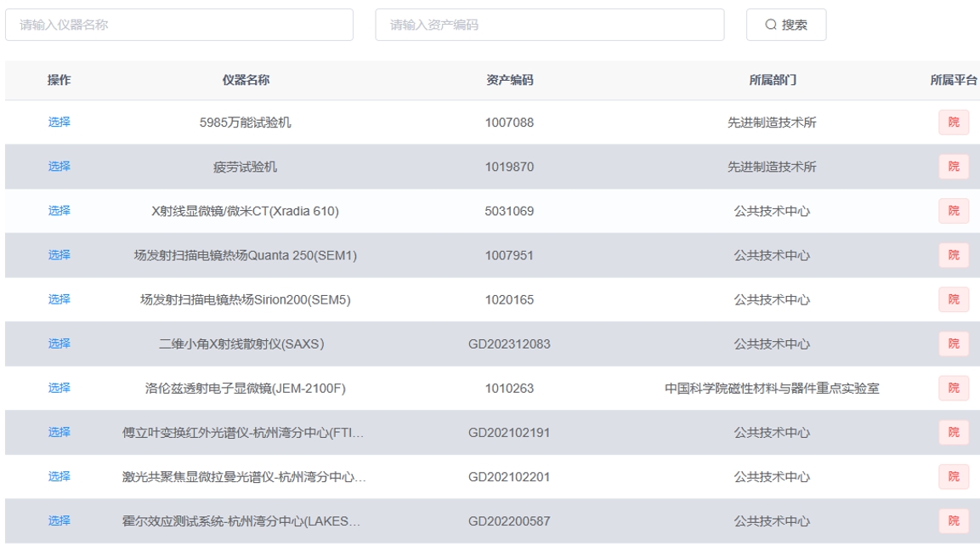Click asset code 1010263
The height and width of the screenshot is (557, 980).
pyautogui.click(x=509, y=389)
